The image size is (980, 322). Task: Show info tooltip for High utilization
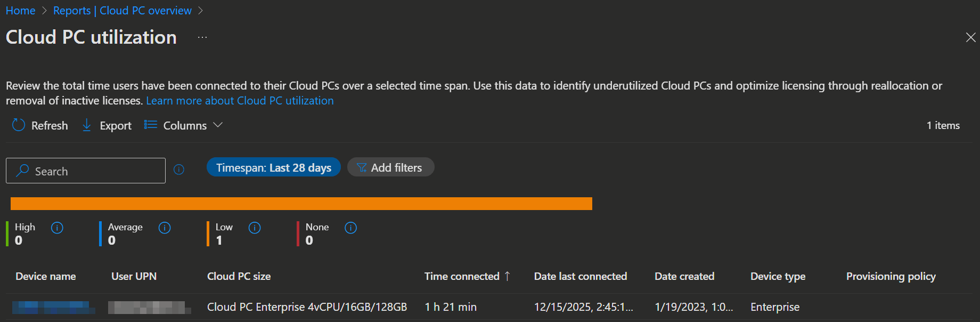pos(57,228)
